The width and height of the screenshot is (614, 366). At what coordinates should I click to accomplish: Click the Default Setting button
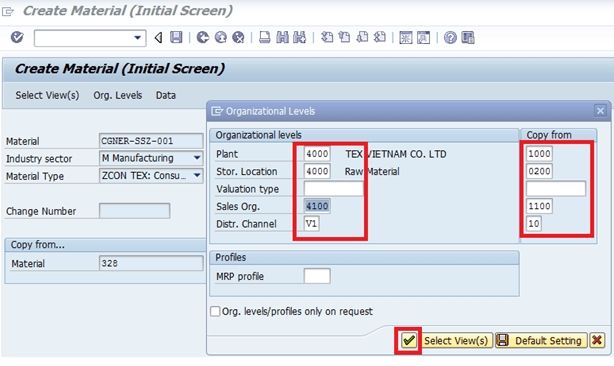click(x=542, y=341)
